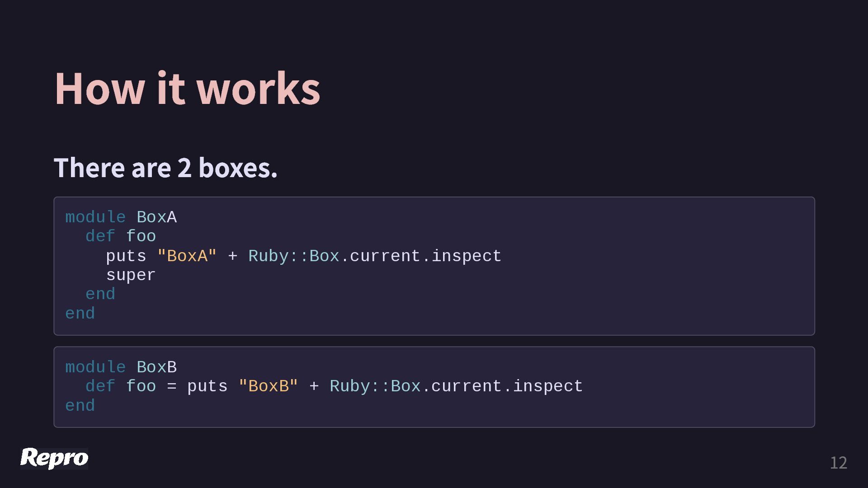Click the 'super' call in BoxA
The width and height of the screenshot is (868, 488).
tap(131, 275)
